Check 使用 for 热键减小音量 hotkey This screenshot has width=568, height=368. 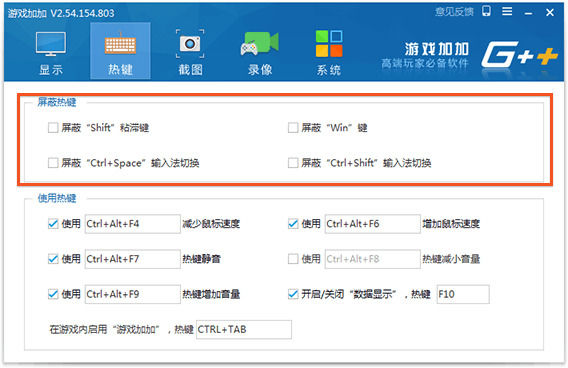pos(293,259)
